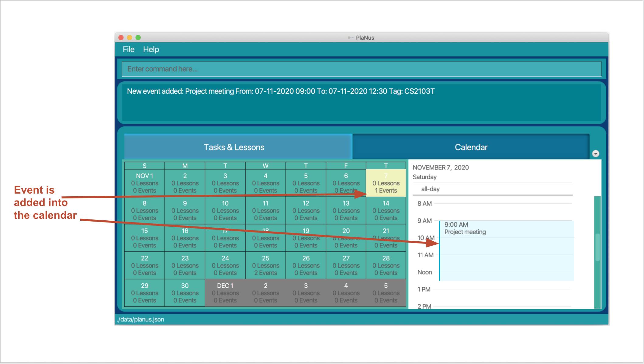Open the File menu
The width and height of the screenshot is (644, 364).
click(128, 49)
